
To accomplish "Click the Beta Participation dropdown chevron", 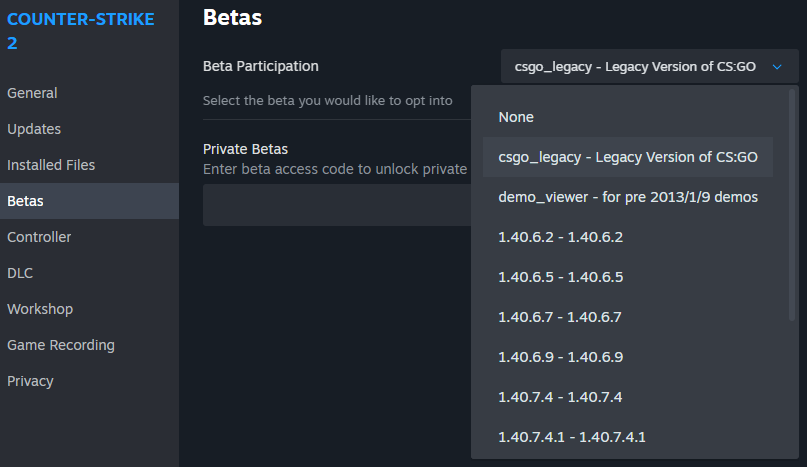I will point(777,67).
